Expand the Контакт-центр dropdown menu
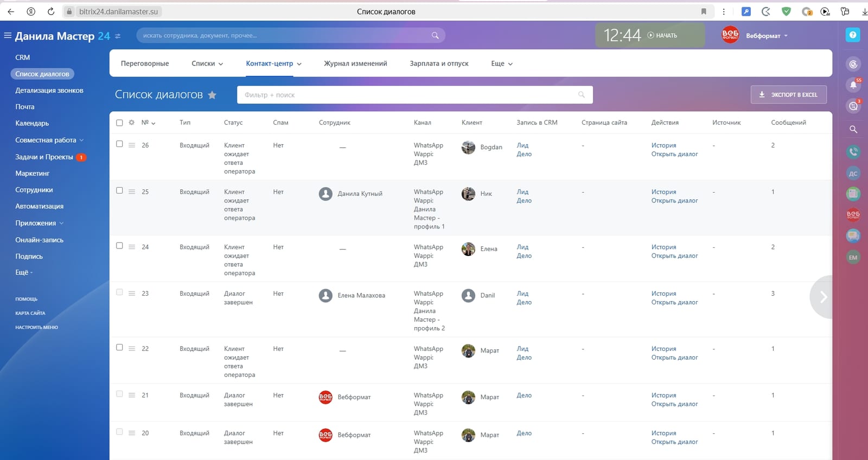868x460 pixels. [x=273, y=63]
